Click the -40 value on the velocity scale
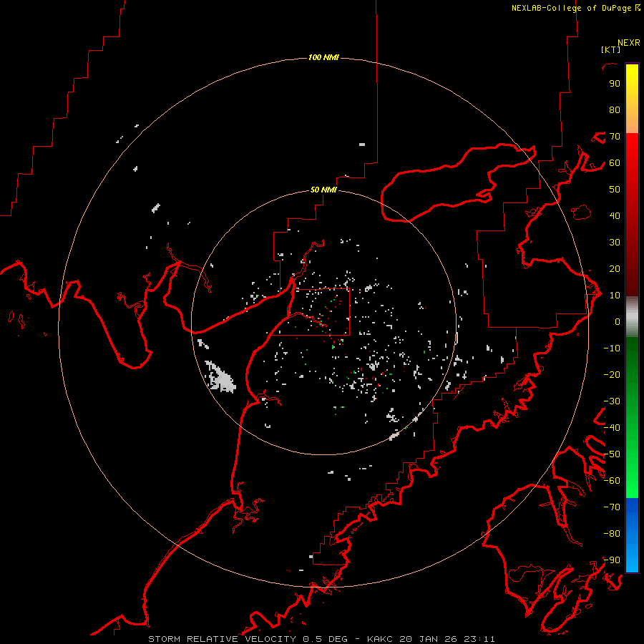This screenshot has height=644, width=644. coord(612,428)
